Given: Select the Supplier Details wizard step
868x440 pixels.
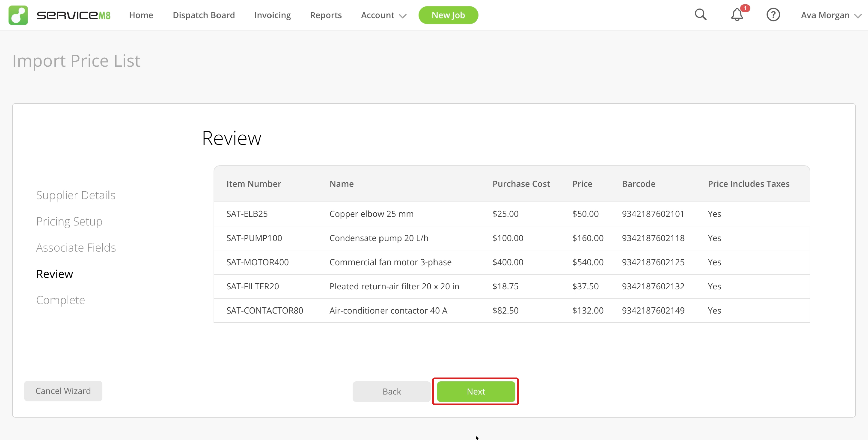Looking at the screenshot, I should click(x=76, y=195).
